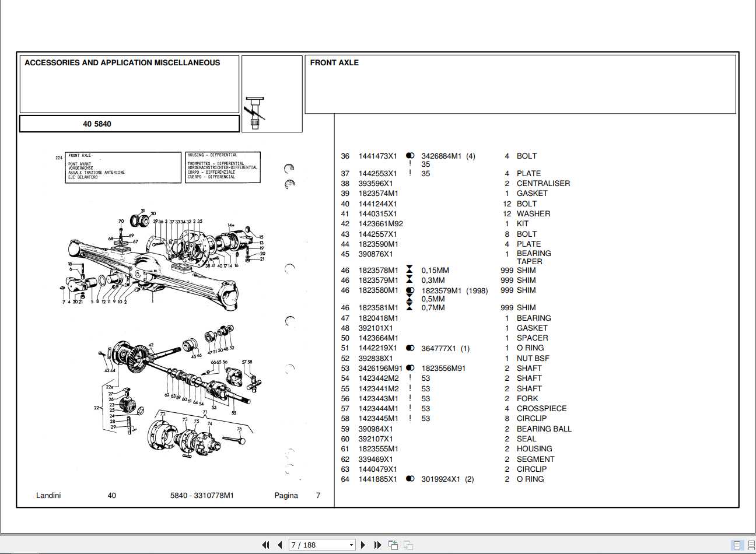
Task: Click the NUT BSF description
Action: [533, 358]
